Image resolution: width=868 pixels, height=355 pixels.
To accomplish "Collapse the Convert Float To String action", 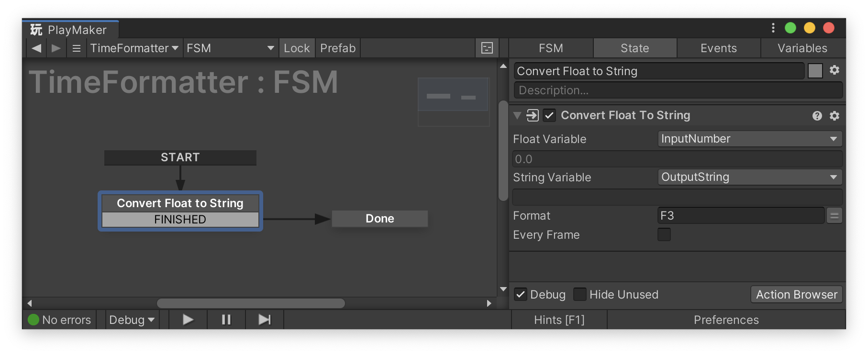I will pyautogui.click(x=517, y=115).
